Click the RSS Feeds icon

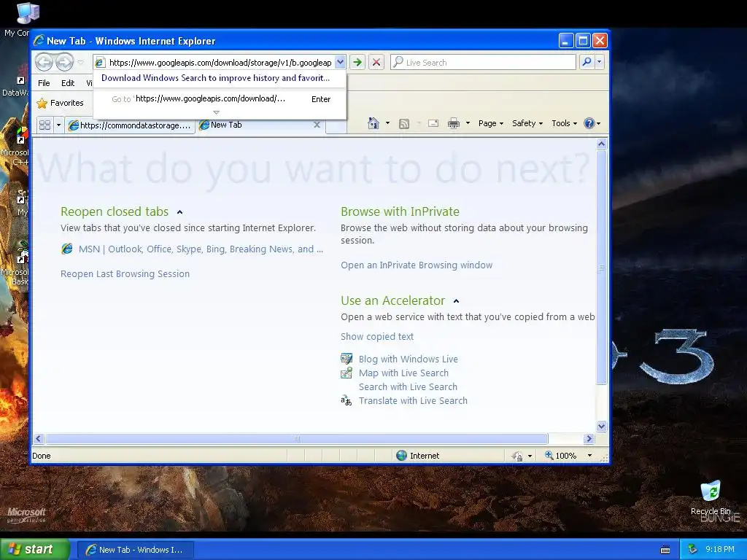pyautogui.click(x=404, y=124)
